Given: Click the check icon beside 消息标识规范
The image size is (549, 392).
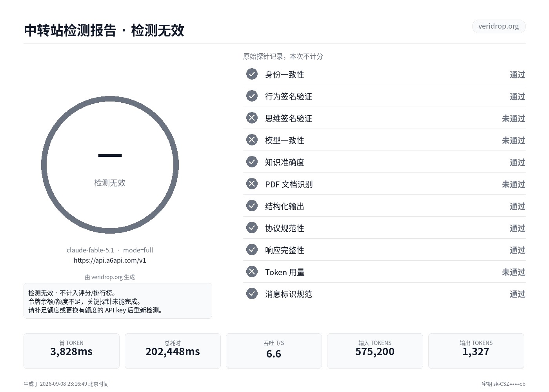Looking at the screenshot, I should click(252, 294).
